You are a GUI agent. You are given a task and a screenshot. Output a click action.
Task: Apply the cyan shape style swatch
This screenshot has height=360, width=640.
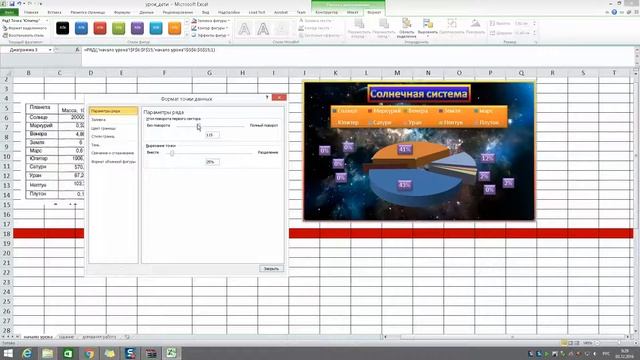click(156, 28)
